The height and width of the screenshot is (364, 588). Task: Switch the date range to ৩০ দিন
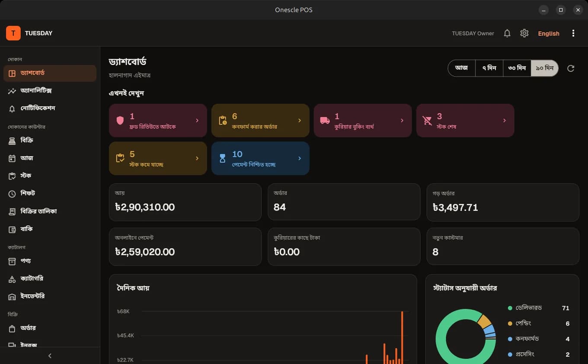click(517, 68)
